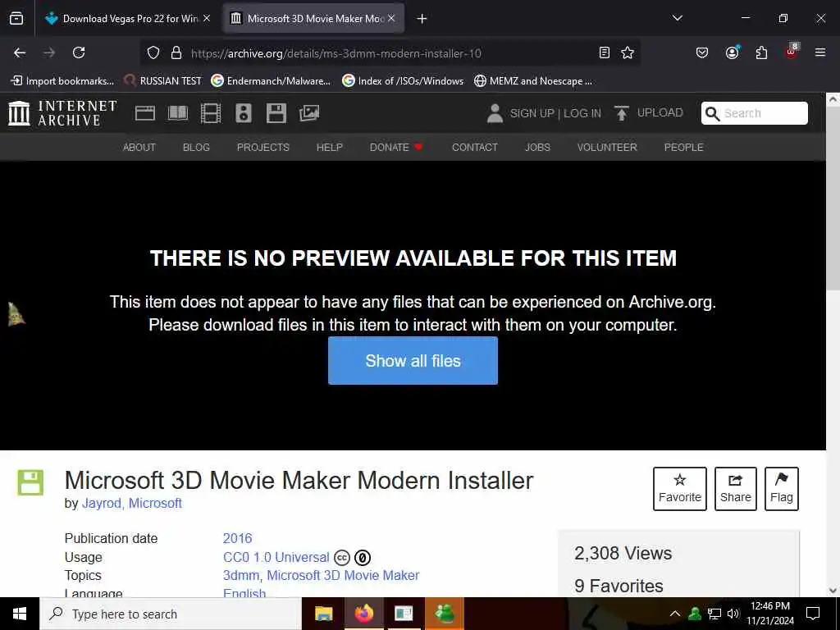Open the RUSSIAN TEST bookmark
The image size is (840, 630).
pos(163,81)
